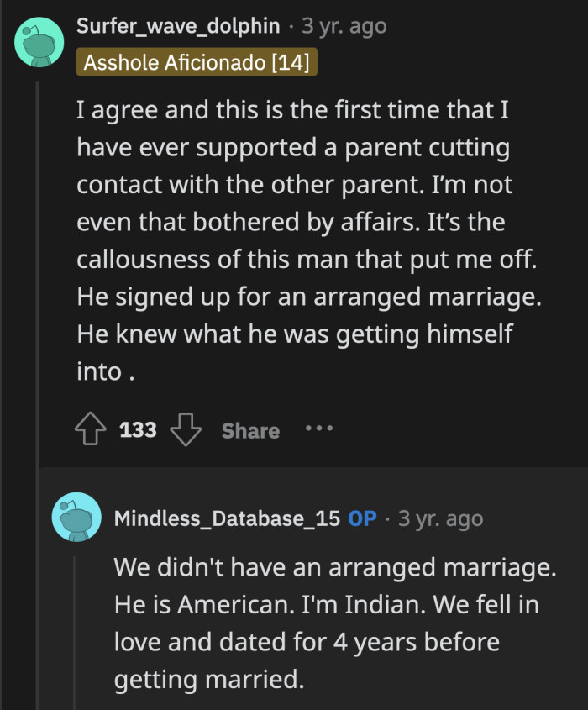
Task: Click the Asshole Aficionado [14] flair
Action: coord(197,60)
